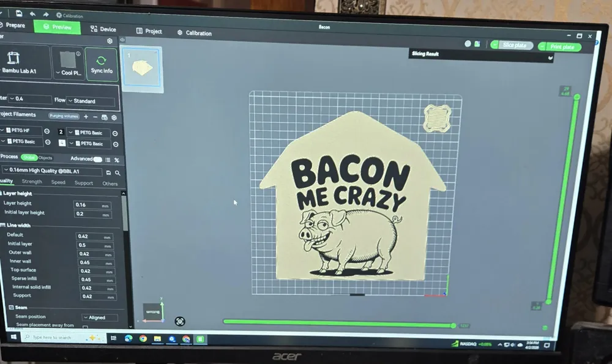
Task: Open the PETG HF filament dropdown
Action: [20, 130]
